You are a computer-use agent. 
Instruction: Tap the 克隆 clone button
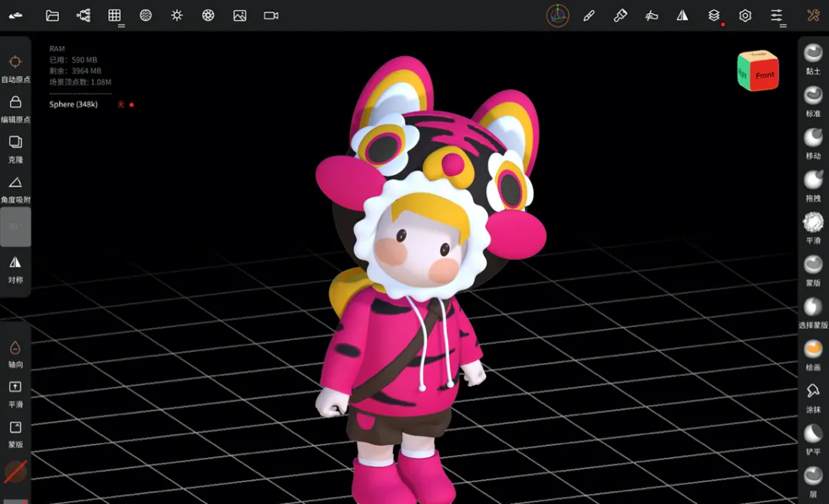(x=15, y=149)
